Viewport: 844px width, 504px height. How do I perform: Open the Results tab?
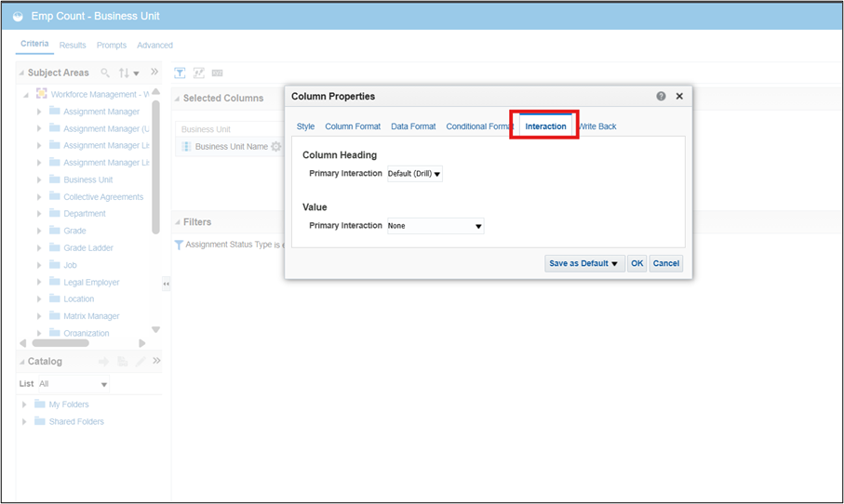click(73, 45)
